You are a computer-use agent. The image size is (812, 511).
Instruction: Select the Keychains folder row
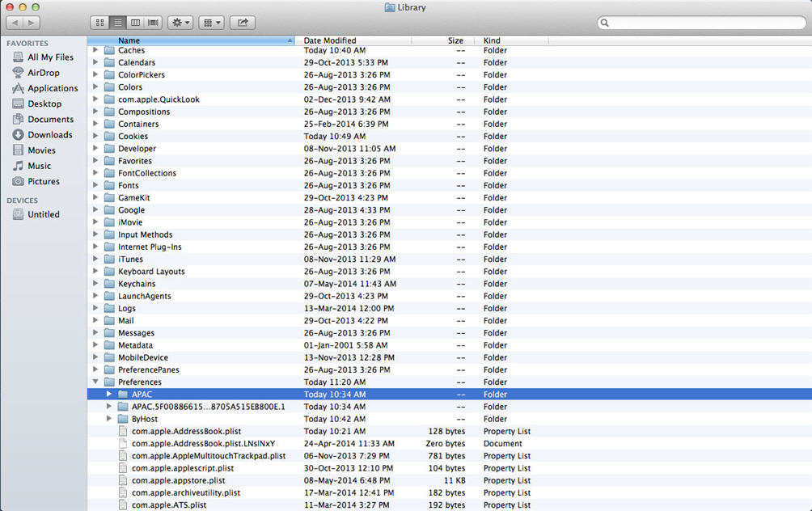[x=137, y=284]
